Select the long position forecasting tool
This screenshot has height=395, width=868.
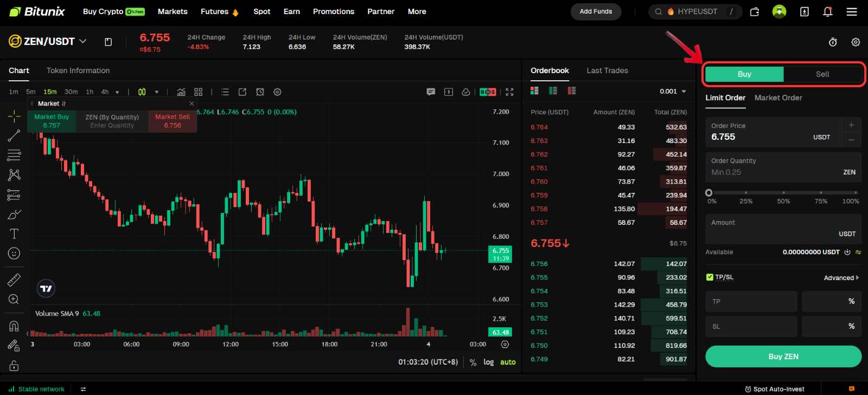pos(14,195)
